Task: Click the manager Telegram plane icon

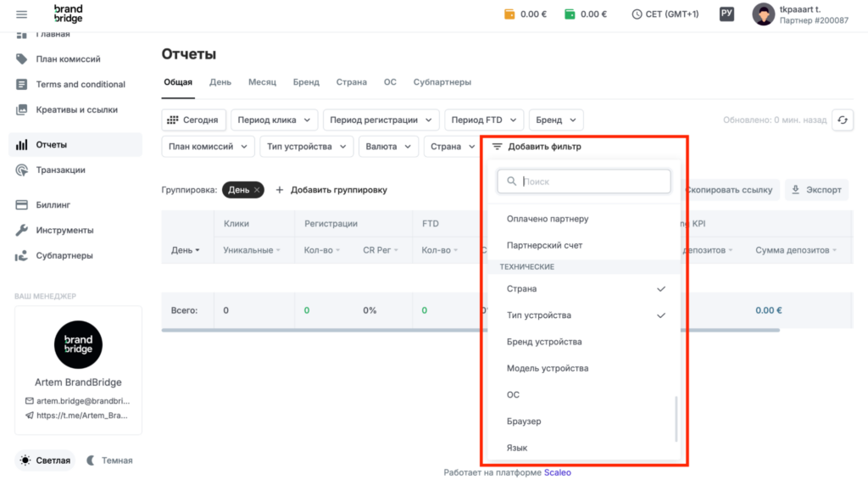Action: pos(30,416)
